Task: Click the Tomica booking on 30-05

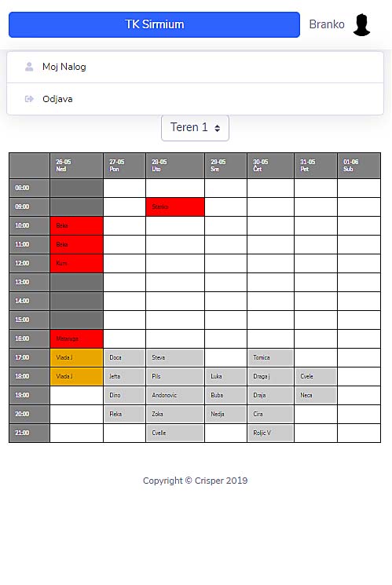Action: (x=270, y=357)
